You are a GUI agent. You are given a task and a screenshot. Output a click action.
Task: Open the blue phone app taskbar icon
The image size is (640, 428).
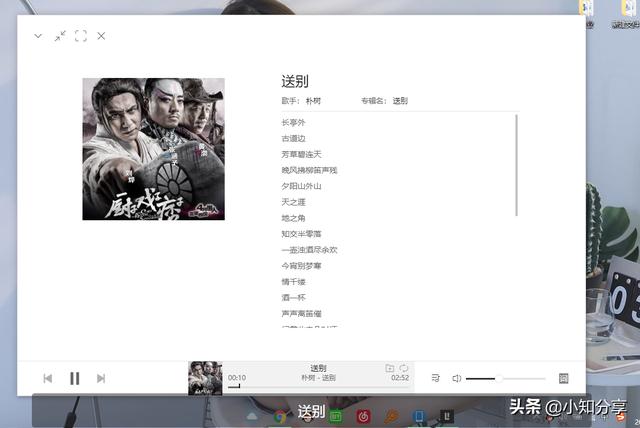[x=419, y=416]
